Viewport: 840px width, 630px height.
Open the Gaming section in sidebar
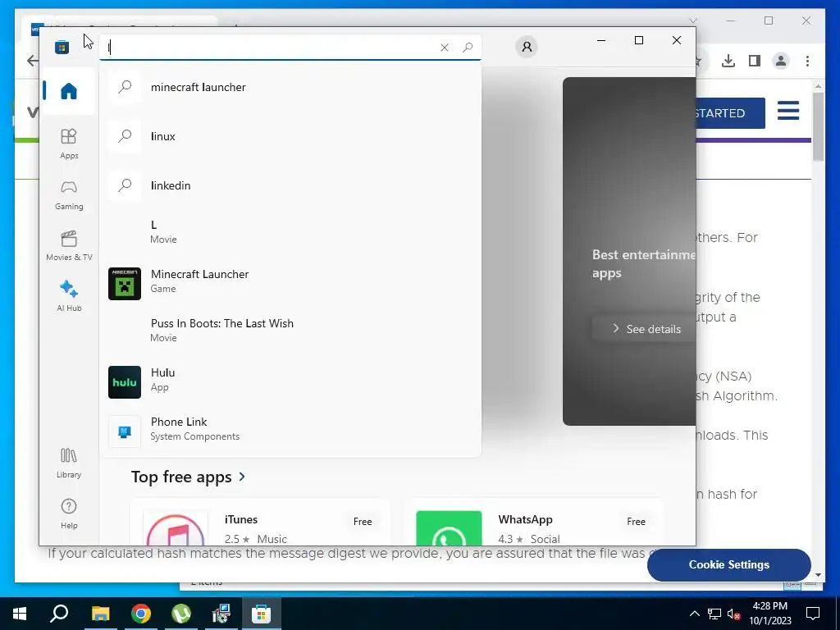tap(69, 194)
